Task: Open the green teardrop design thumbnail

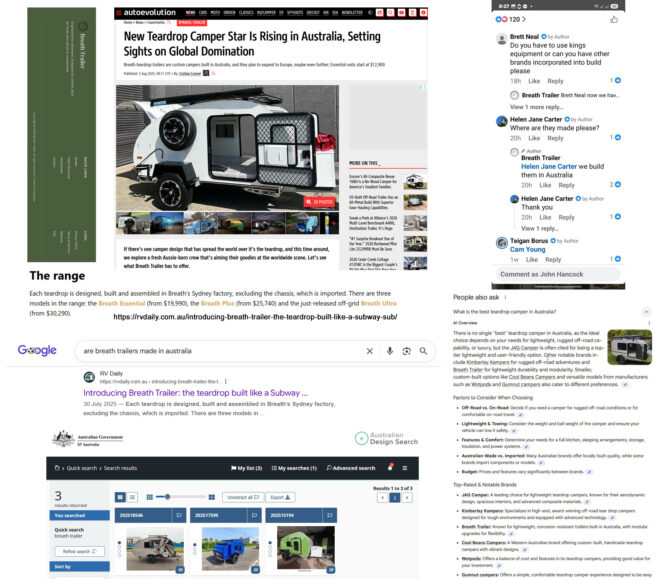Action: click(306, 547)
